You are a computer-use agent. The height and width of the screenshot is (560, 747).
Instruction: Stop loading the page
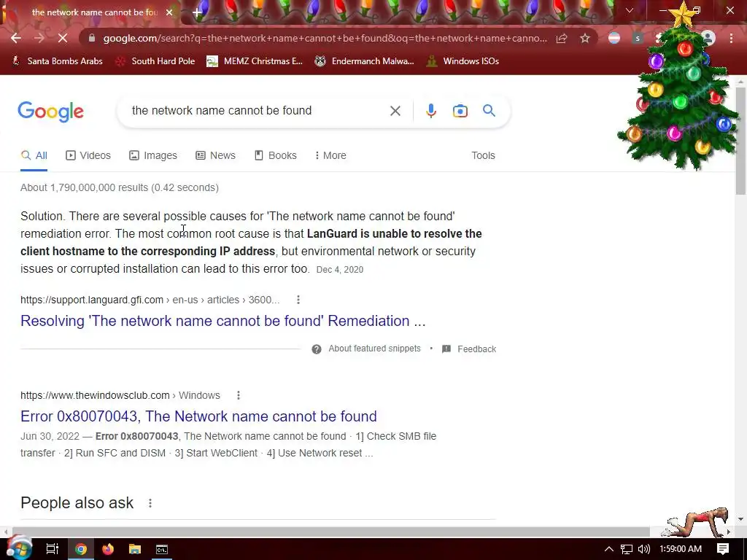tap(63, 38)
